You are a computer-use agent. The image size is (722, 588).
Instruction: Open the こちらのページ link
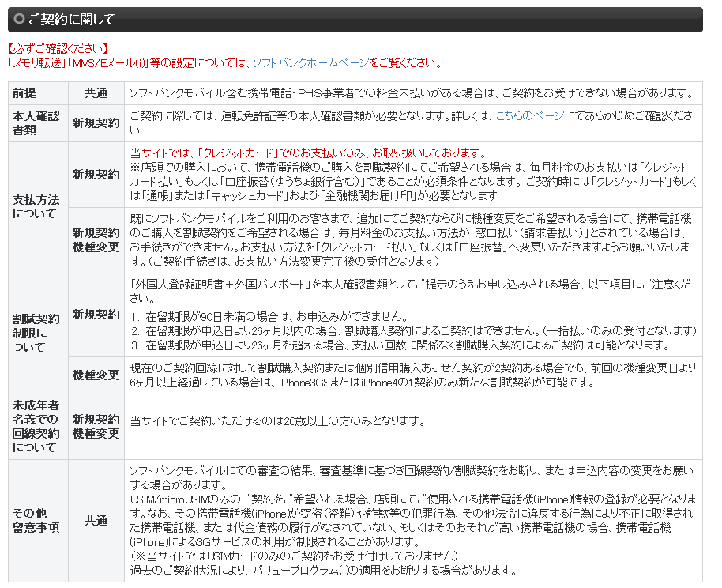coord(529,116)
